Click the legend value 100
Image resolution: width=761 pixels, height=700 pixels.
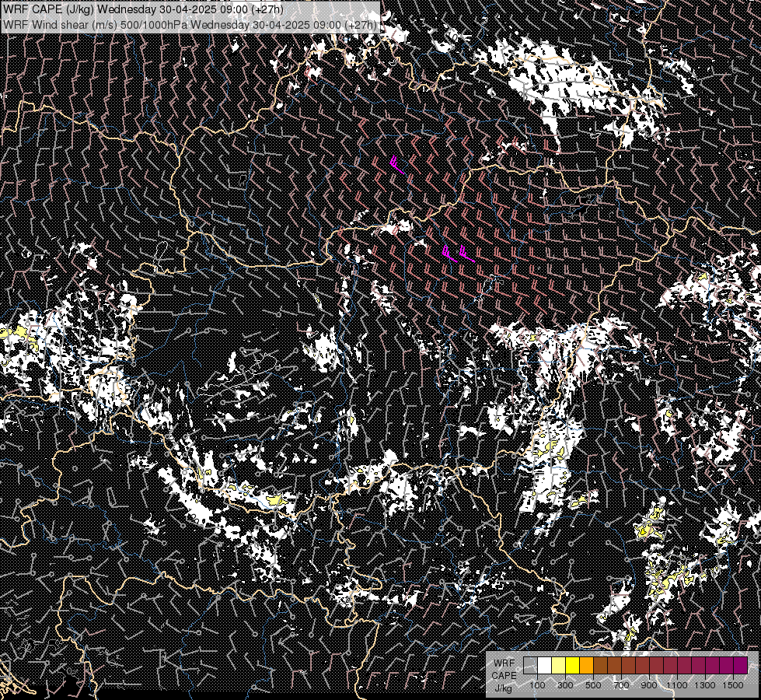click(537, 685)
